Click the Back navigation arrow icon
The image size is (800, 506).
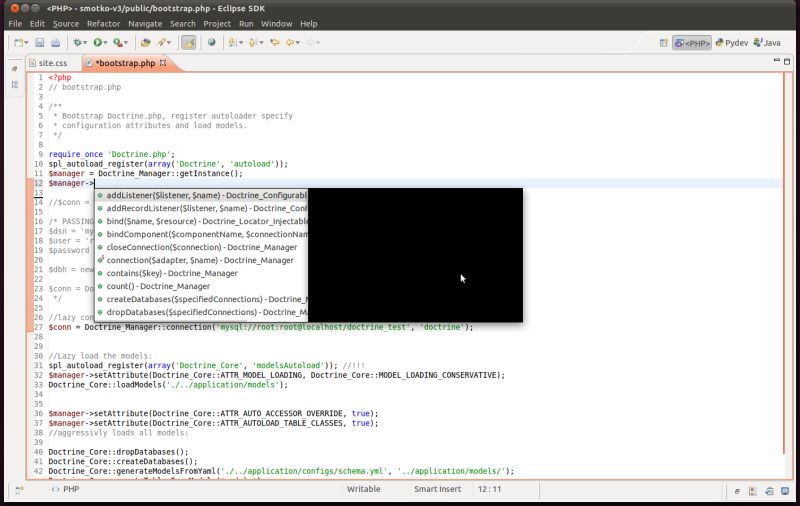point(290,43)
